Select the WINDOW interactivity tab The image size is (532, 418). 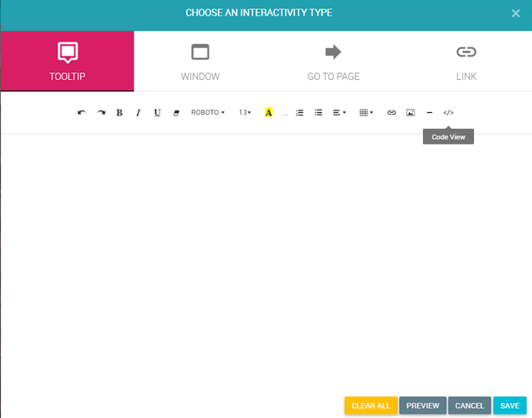200,61
